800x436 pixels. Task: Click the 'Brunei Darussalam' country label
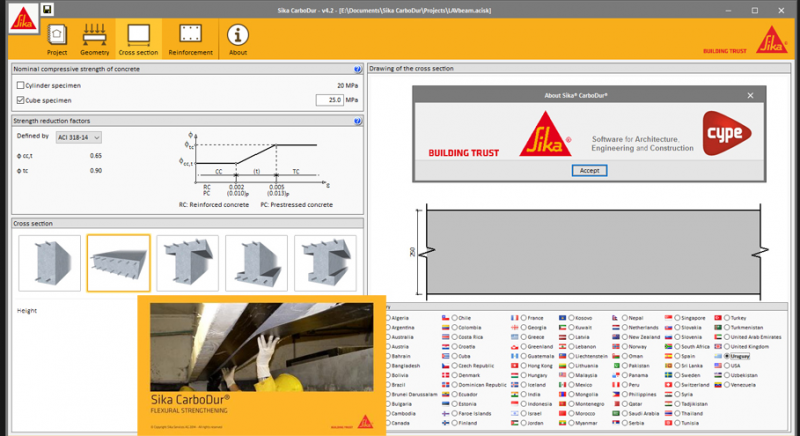[414, 394]
